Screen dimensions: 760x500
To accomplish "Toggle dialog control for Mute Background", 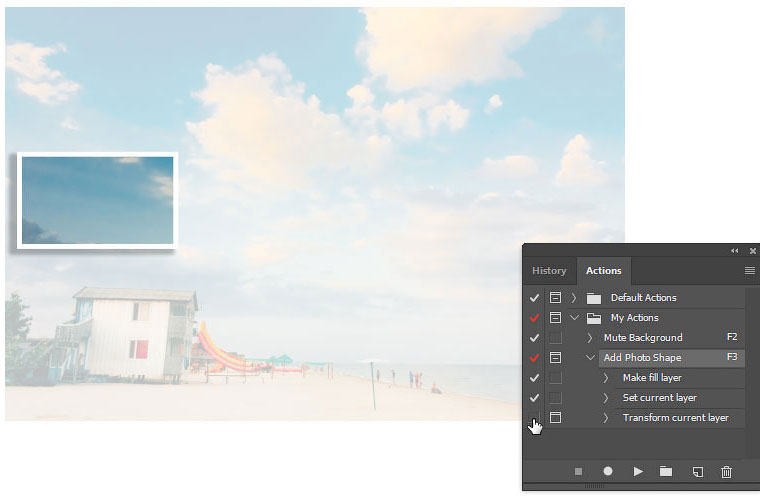I will click(555, 338).
